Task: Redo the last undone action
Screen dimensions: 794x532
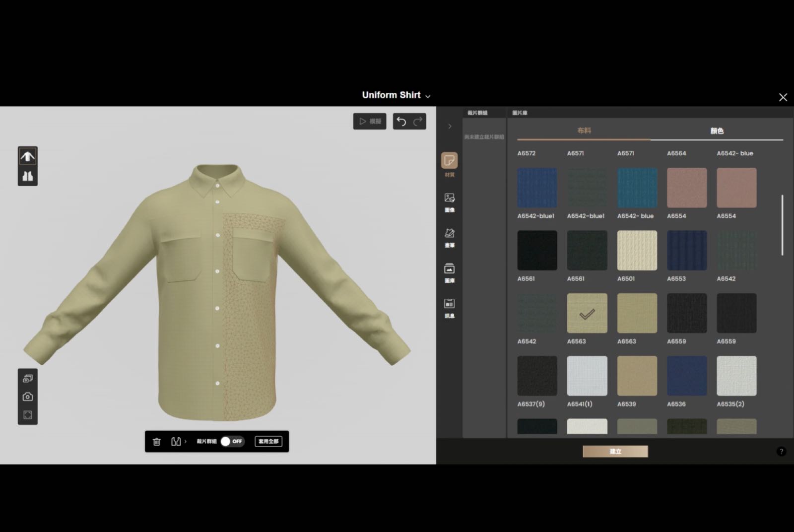Action: click(418, 121)
